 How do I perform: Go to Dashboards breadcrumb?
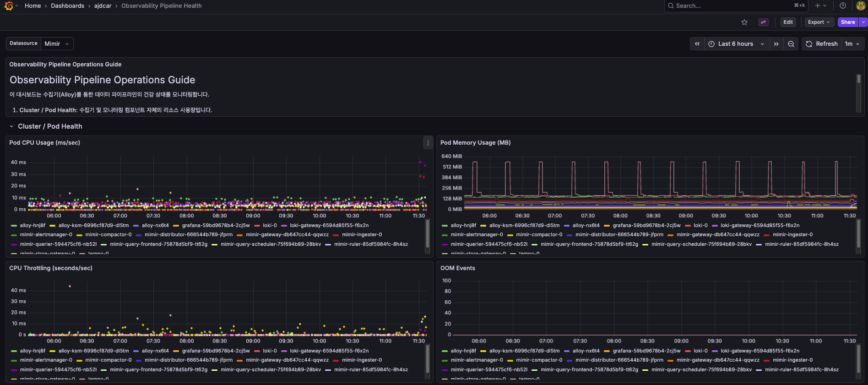click(x=68, y=6)
